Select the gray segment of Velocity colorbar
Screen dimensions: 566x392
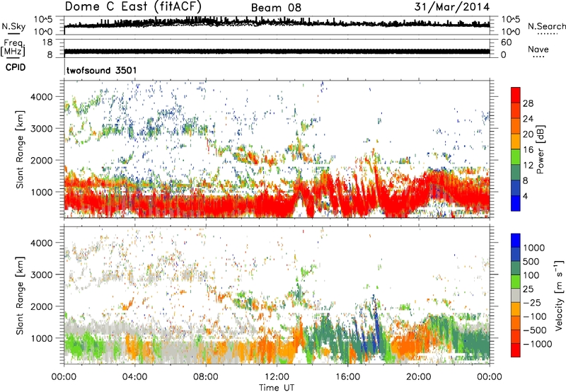516,296
